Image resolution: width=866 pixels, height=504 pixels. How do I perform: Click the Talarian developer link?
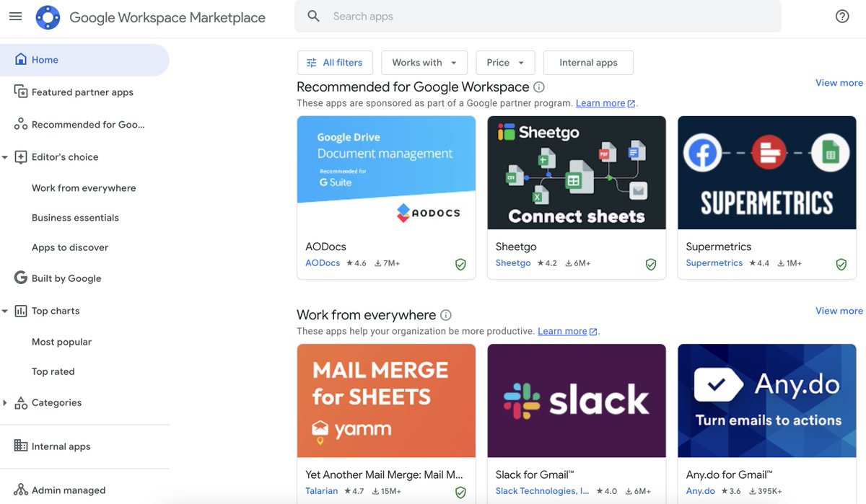321,491
